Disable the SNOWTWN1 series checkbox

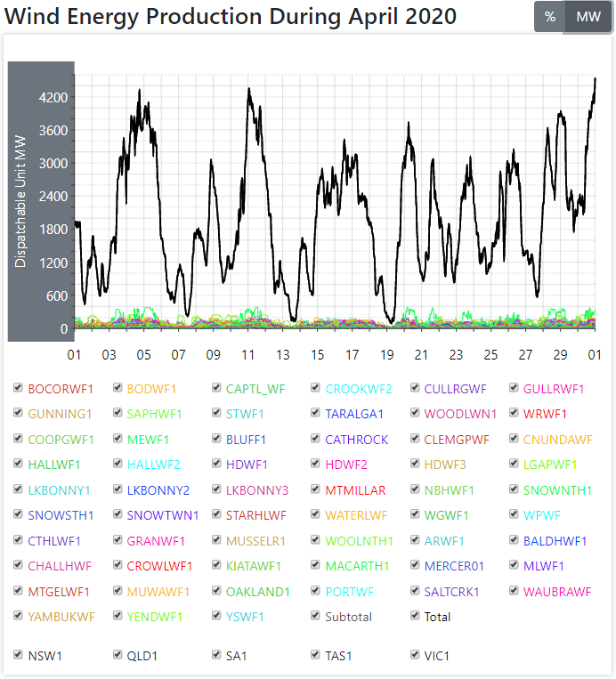118,514
